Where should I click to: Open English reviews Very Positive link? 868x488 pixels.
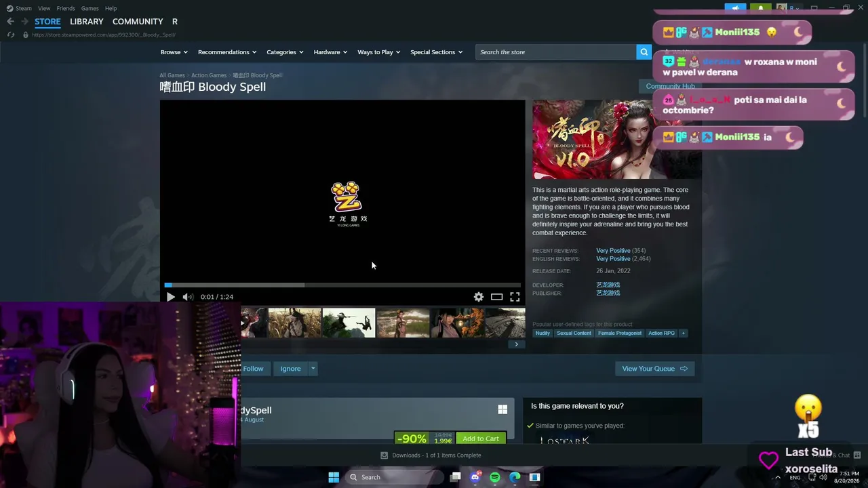(x=613, y=259)
